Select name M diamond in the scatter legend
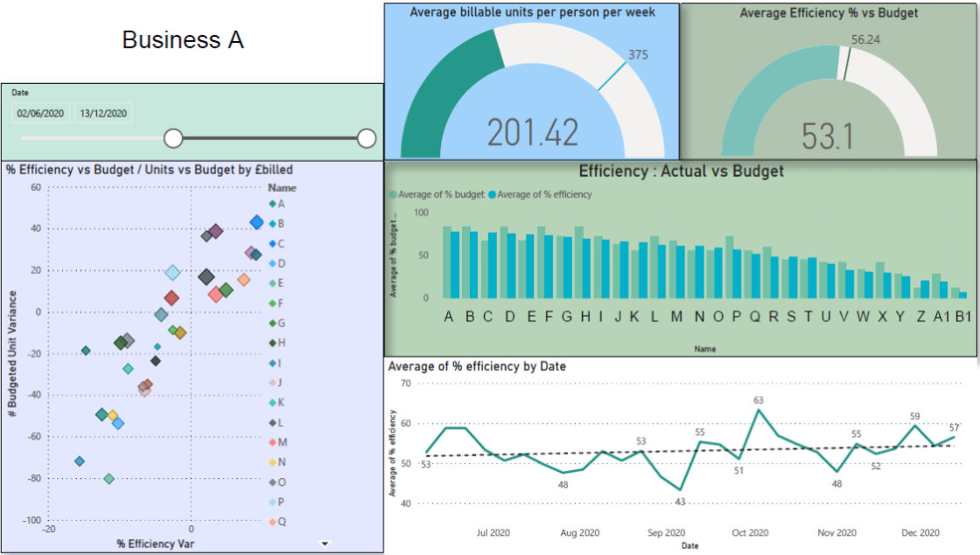The width and height of the screenshot is (980, 555). click(x=272, y=442)
